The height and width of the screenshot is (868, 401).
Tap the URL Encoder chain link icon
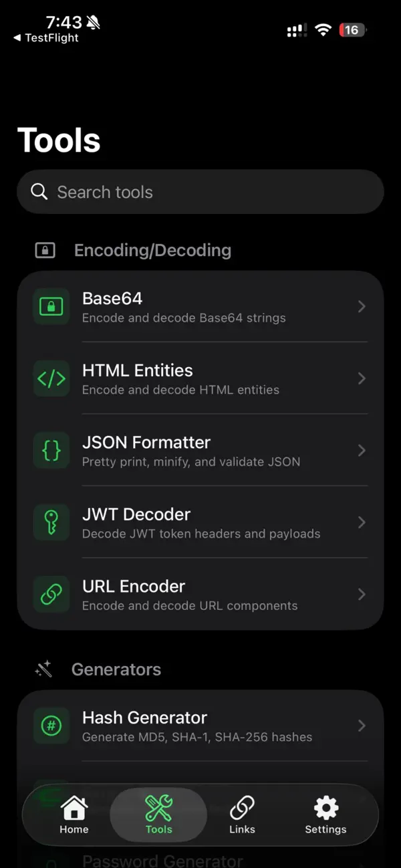point(51,594)
